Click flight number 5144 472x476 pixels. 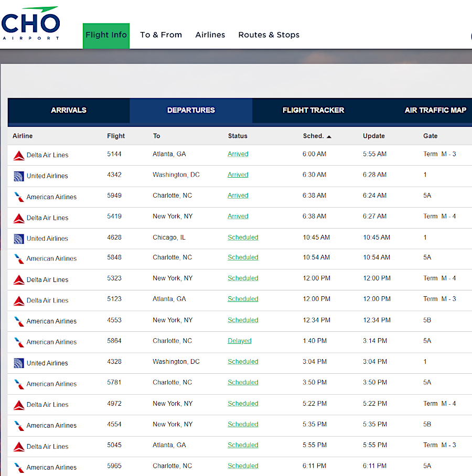(114, 154)
